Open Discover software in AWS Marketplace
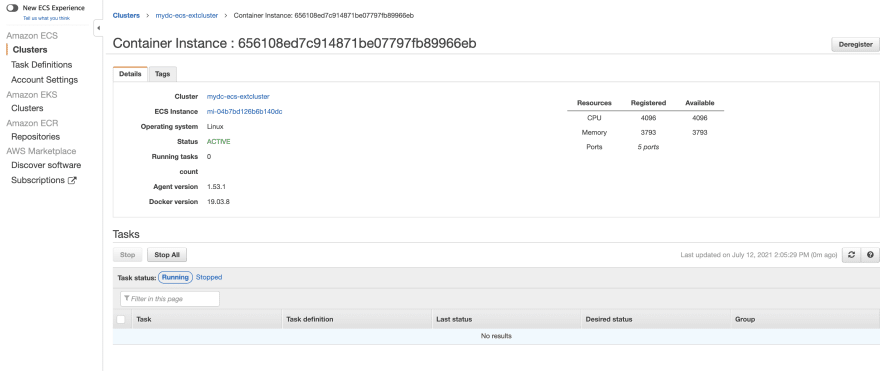 click(x=46, y=165)
